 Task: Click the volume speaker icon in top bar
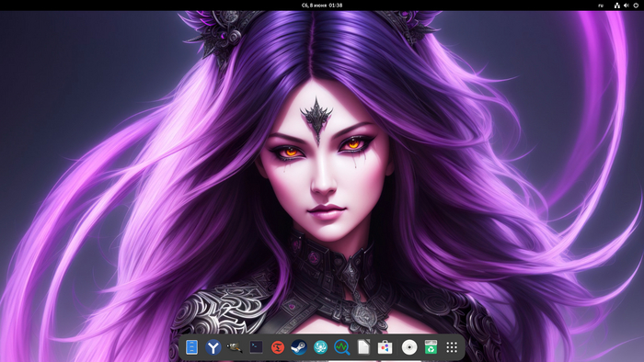coord(627,6)
